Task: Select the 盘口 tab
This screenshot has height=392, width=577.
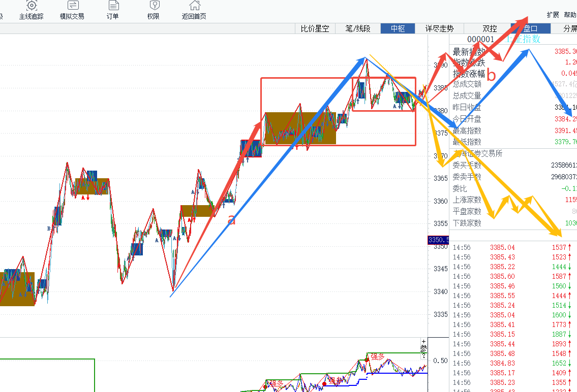Action: pos(530,28)
